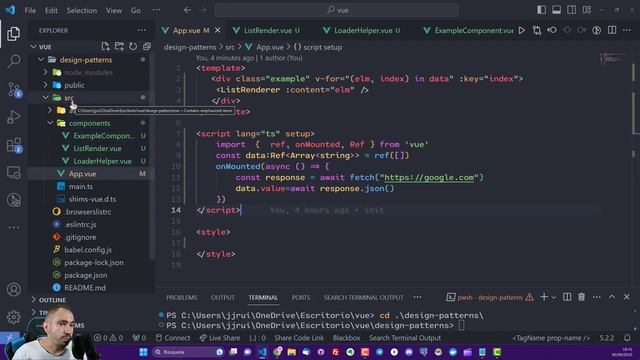Open terminal launch profile dropdown arrow
640x360 pixels.
pos(553,297)
